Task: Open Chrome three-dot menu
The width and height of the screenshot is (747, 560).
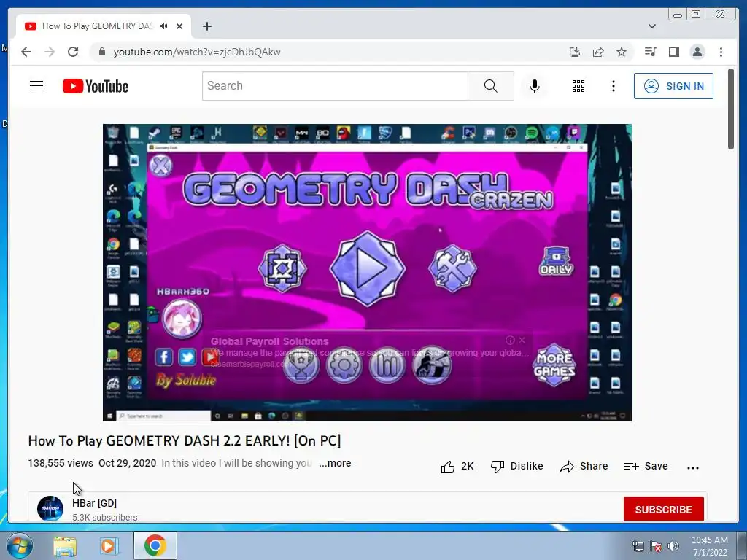Action: tap(721, 52)
